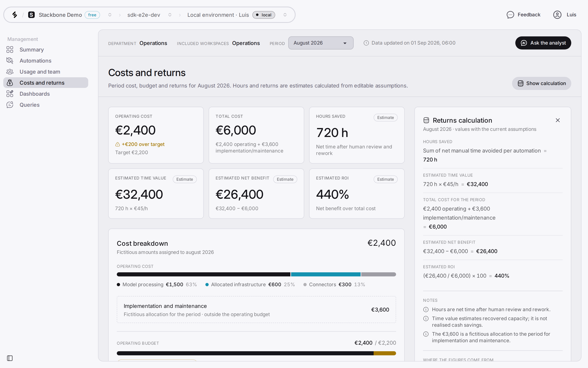Click the Costs and returns money-bag icon
This screenshot has height=368, width=588.
tap(10, 83)
